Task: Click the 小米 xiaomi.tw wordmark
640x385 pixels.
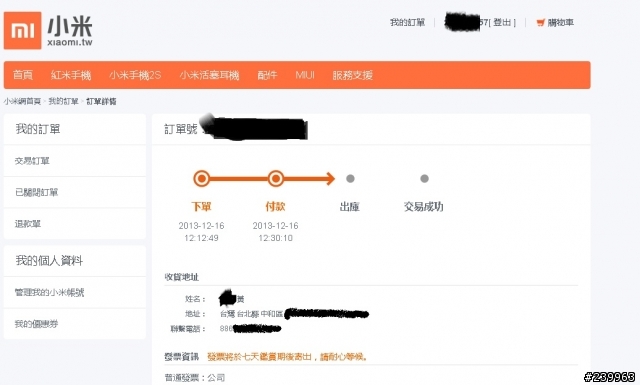Action: coord(70,31)
